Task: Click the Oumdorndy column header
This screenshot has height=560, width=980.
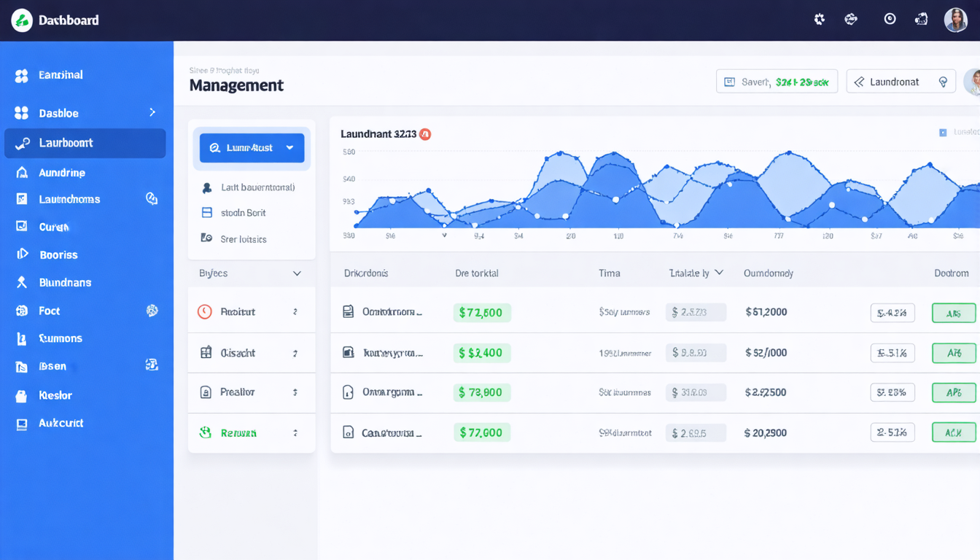Action: pos(769,273)
